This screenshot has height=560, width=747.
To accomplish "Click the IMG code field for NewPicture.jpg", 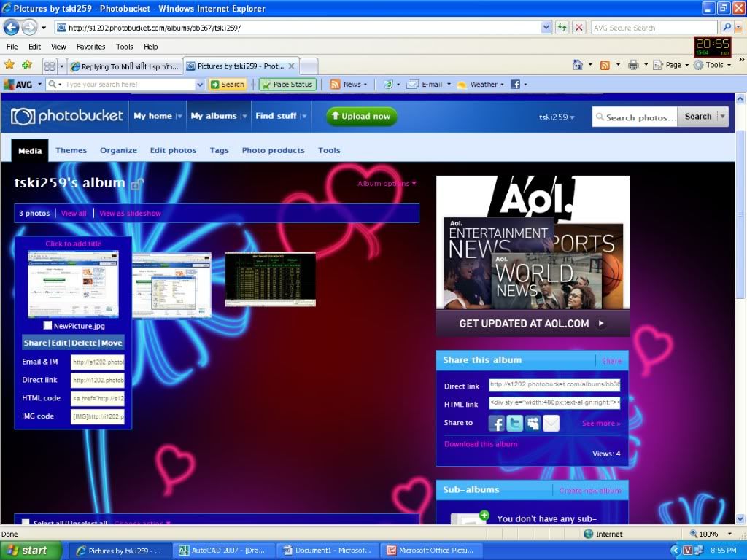I will point(97,416).
